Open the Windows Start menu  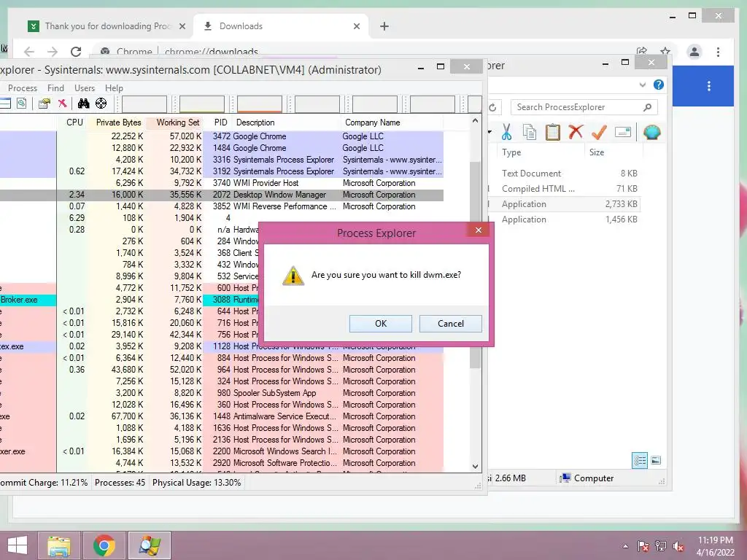click(18, 545)
